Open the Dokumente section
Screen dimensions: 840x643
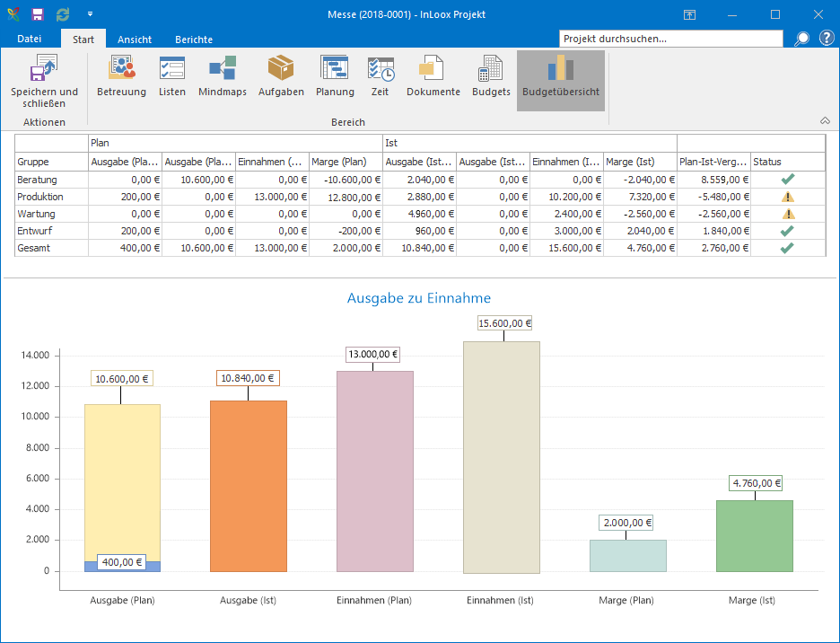(433, 76)
